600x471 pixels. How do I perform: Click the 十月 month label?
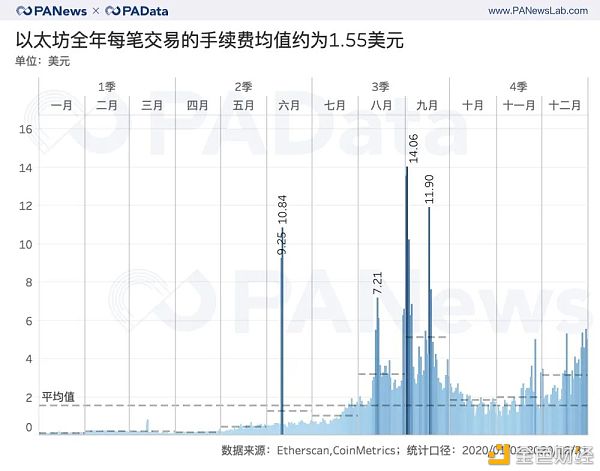[473, 105]
